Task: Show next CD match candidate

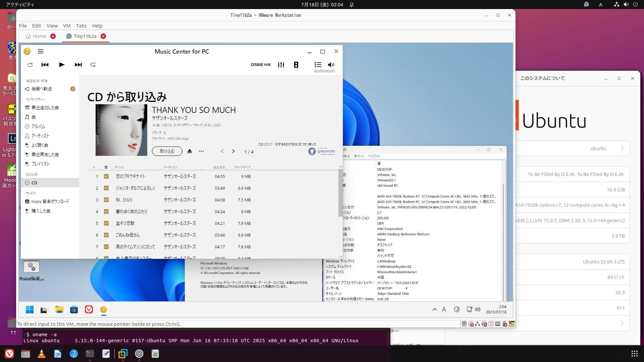Action: point(233,151)
